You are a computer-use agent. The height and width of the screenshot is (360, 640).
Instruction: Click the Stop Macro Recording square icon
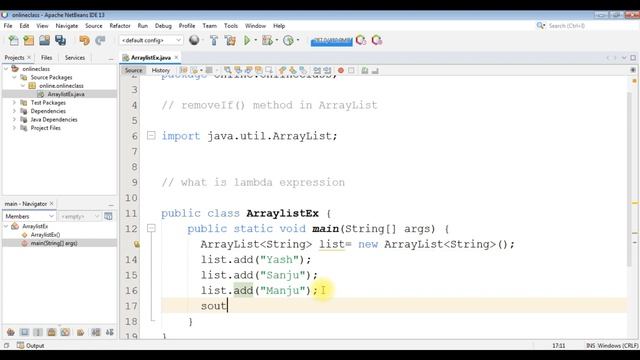point(351,70)
